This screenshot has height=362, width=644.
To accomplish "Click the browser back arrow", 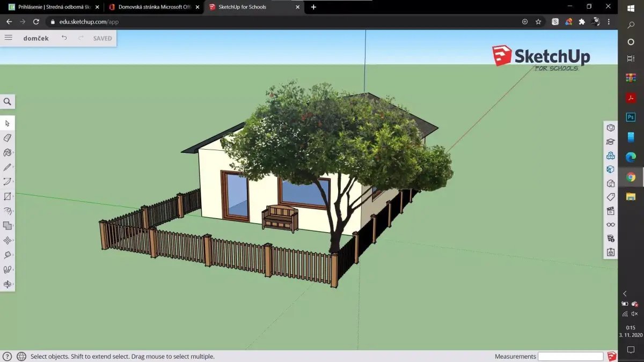I will (9, 22).
